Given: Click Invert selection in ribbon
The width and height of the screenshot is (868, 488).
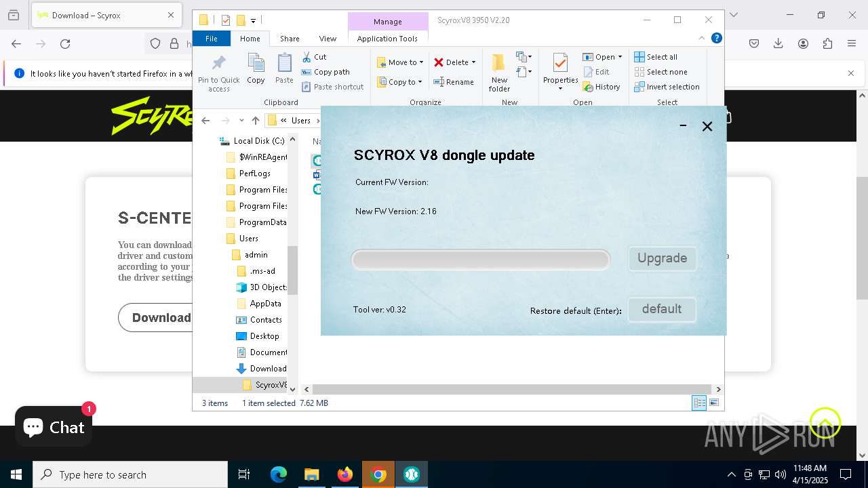Looking at the screenshot, I should [x=667, y=87].
